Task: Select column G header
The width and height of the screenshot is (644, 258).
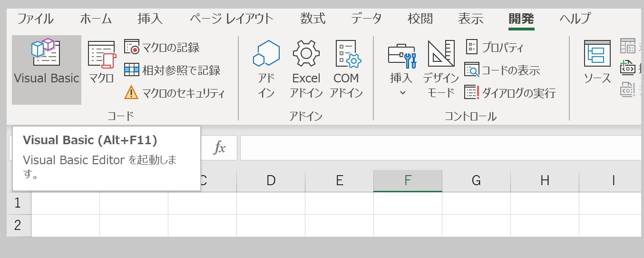Action: point(477,181)
